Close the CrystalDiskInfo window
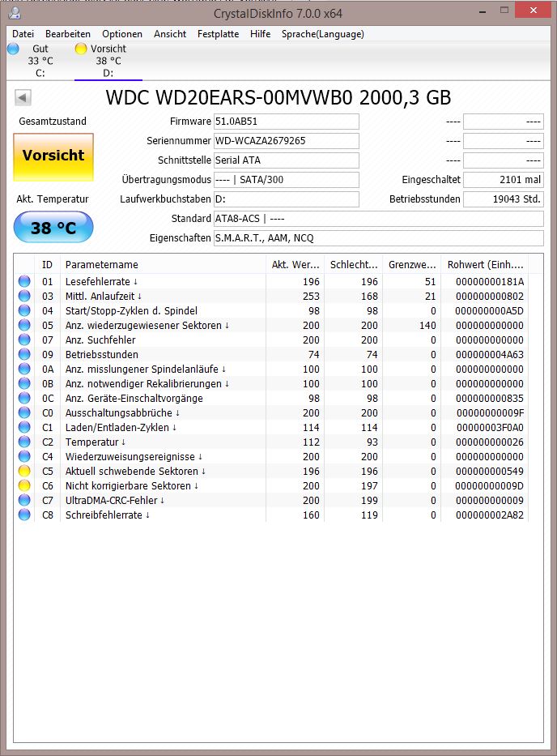 coord(533,10)
